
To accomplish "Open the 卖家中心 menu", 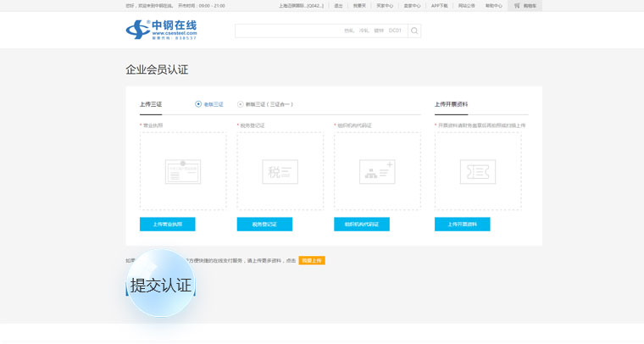I will 412,5.
